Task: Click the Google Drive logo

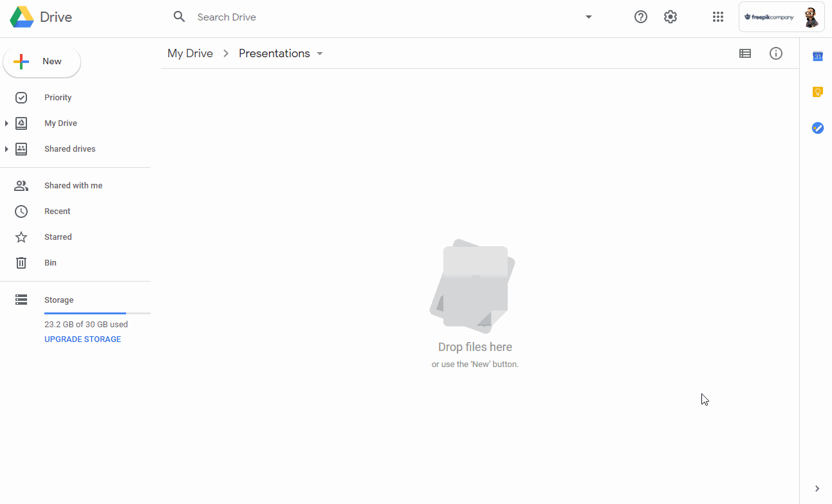Action: (x=23, y=17)
